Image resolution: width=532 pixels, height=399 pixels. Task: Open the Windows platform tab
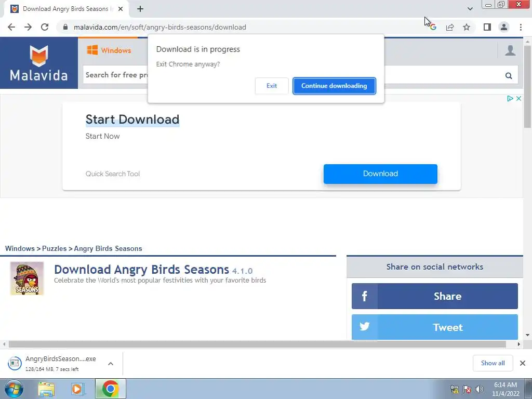click(109, 50)
